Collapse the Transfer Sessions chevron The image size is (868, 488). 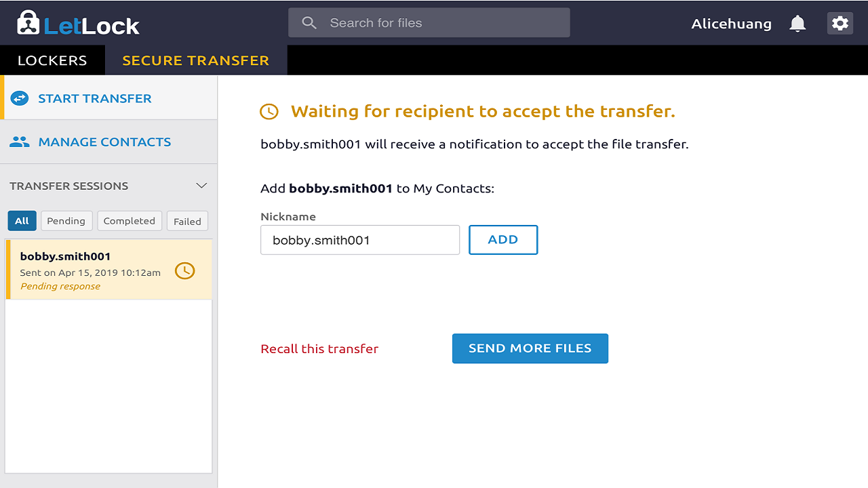click(x=201, y=186)
